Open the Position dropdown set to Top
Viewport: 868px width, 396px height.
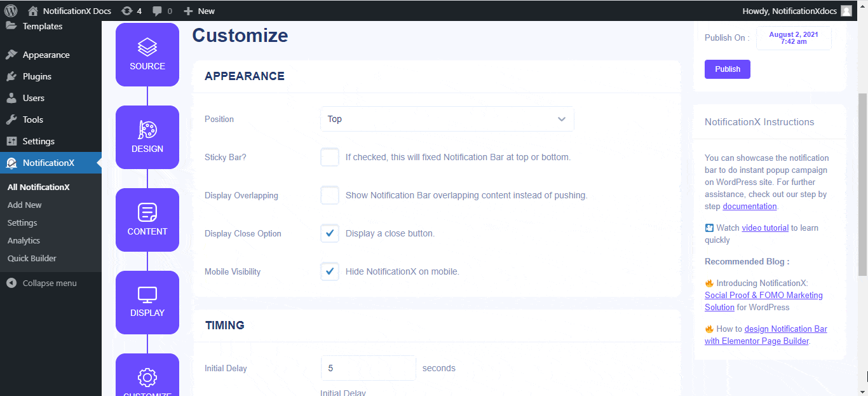(447, 119)
